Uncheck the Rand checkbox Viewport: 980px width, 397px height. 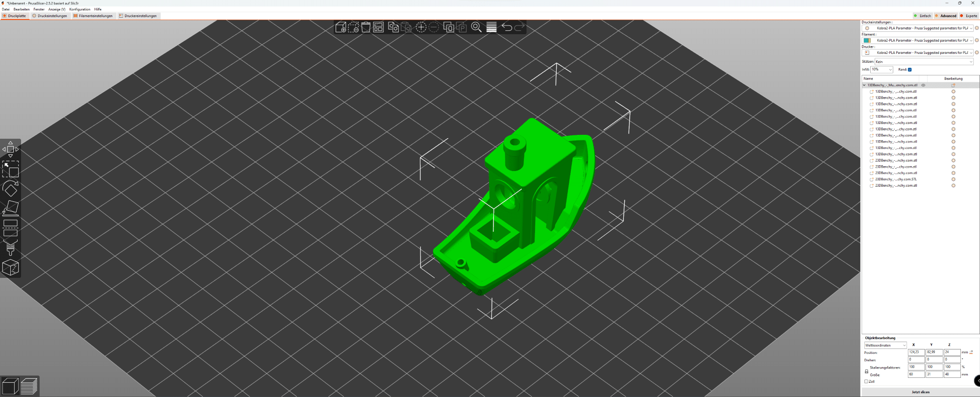pos(910,70)
